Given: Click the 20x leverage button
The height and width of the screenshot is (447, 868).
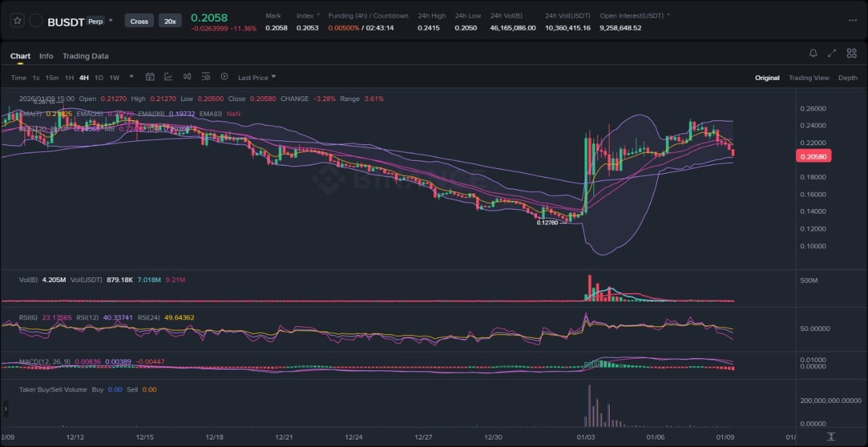Looking at the screenshot, I should click(x=170, y=21).
